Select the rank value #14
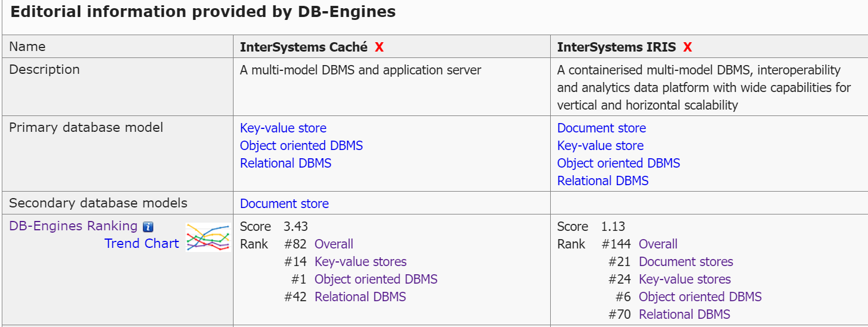Viewport: 868px width, 327px height. click(x=296, y=262)
